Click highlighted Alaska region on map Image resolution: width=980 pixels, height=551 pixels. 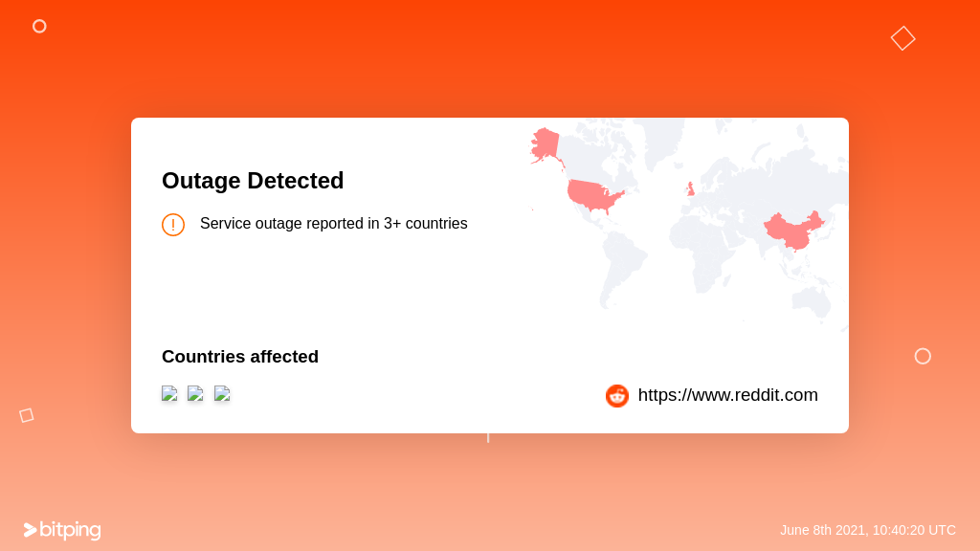coord(545,143)
